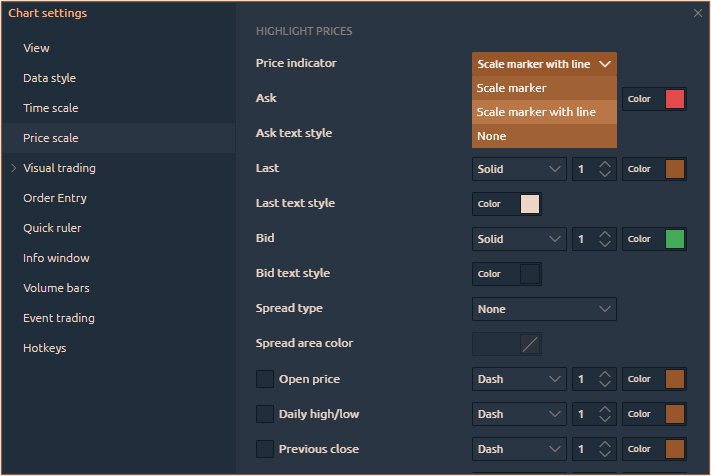
Task: Collapse the Price indicator dropdown header
Action: click(x=544, y=64)
